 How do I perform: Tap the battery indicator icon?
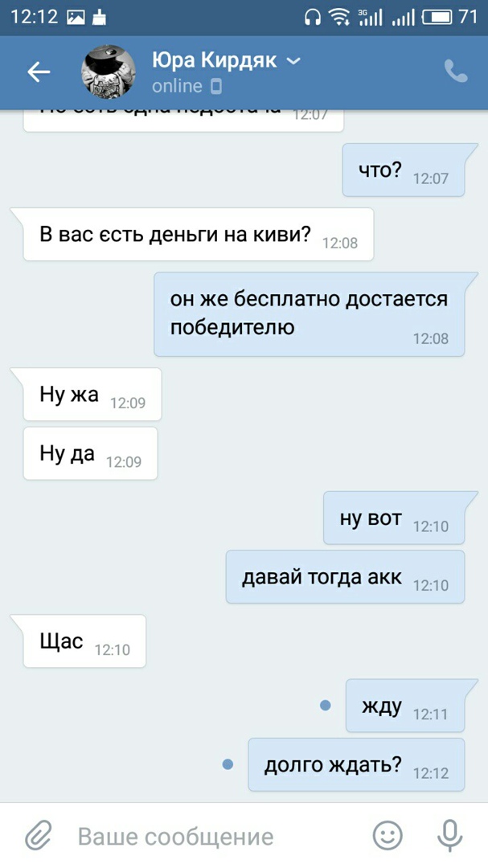tap(437, 17)
